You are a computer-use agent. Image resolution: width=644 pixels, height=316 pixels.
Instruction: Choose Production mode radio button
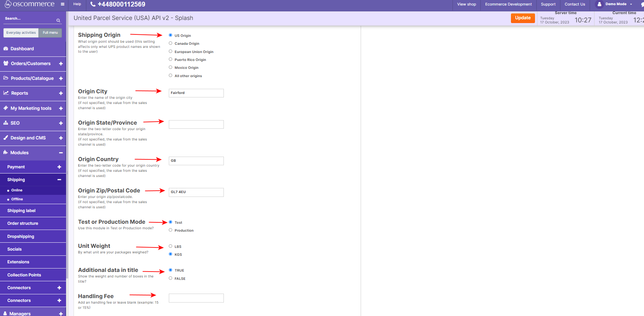(x=171, y=230)
